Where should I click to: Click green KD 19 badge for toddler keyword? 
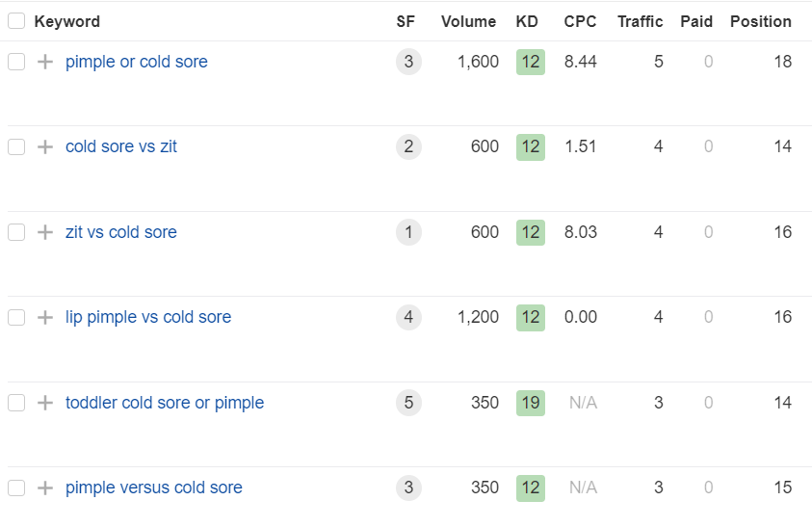tap(530, 403)
